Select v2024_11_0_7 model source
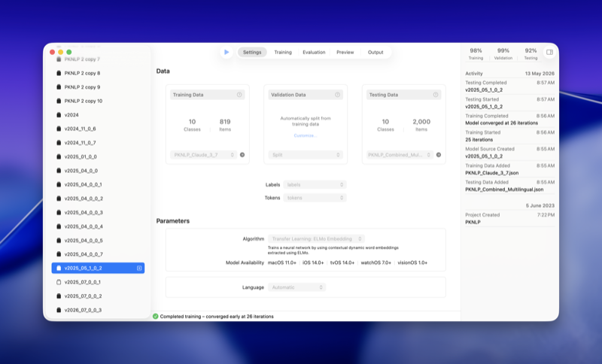Image resolution: width=602 pixels, height=364 pixels. click(x=98, y=143)
